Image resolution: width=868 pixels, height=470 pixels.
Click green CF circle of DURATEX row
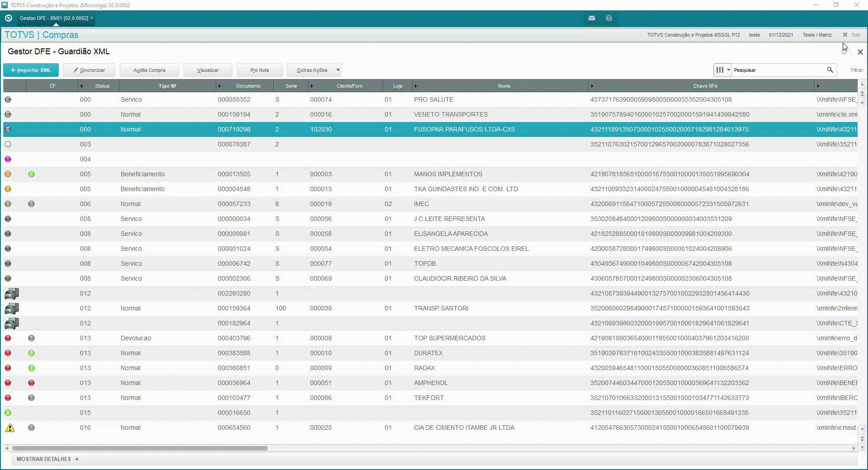(x=31, y=353)
